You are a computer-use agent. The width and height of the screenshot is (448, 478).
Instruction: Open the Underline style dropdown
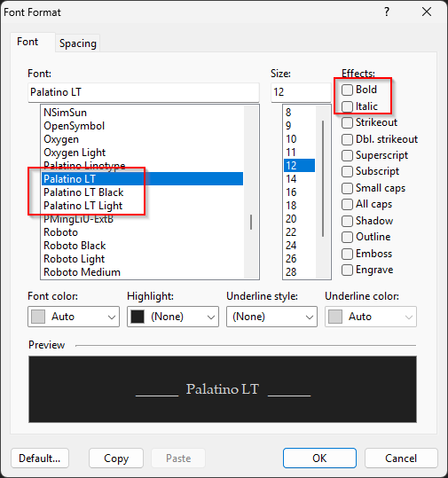coord(271,317)
